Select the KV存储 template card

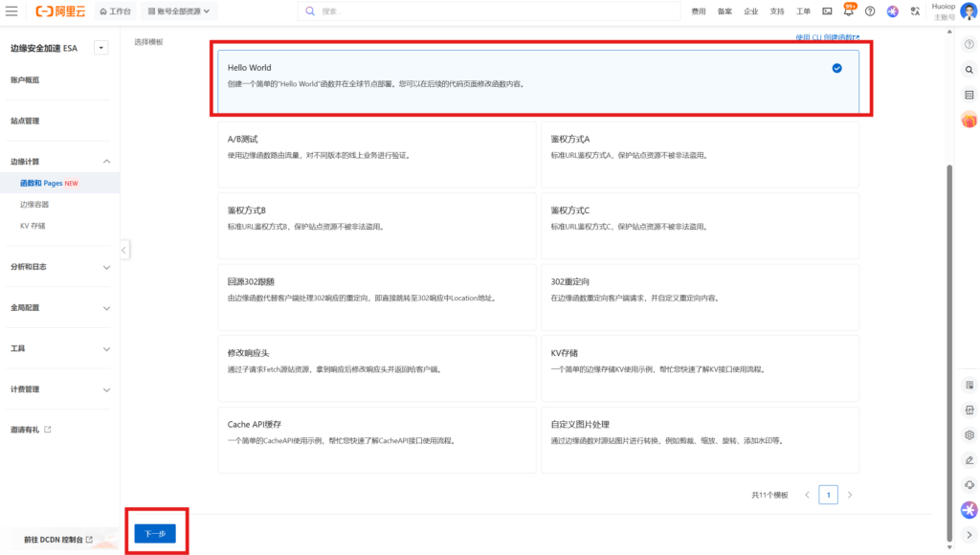point(700,366)
